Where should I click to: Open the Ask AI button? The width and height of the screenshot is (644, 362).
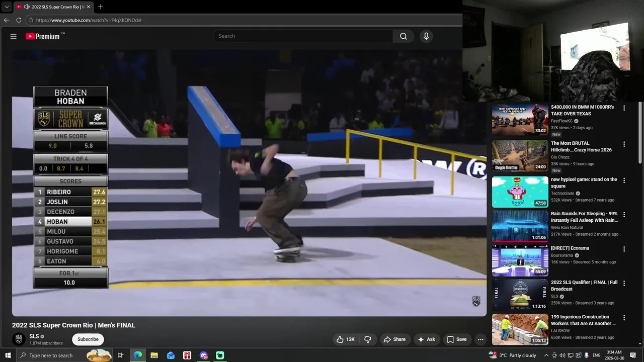coord(426,339)
